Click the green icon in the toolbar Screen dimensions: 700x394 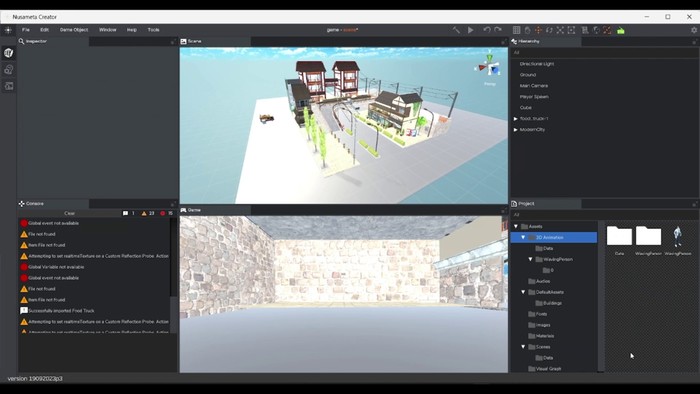click(x=621, y=30)
